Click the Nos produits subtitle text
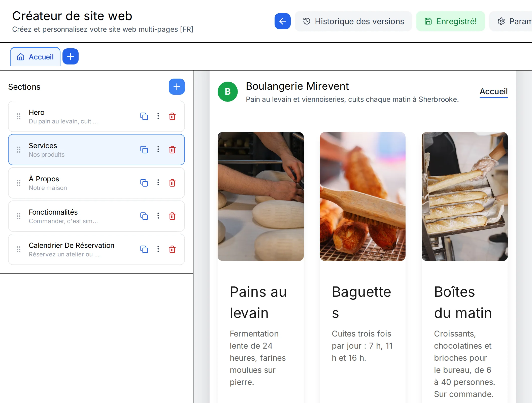532x403 pixels. (x=47, y=155)
